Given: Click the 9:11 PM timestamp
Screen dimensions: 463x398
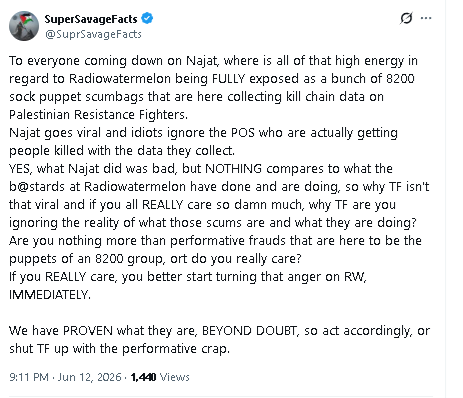Looking at the screenshot, I should [29, 377].
